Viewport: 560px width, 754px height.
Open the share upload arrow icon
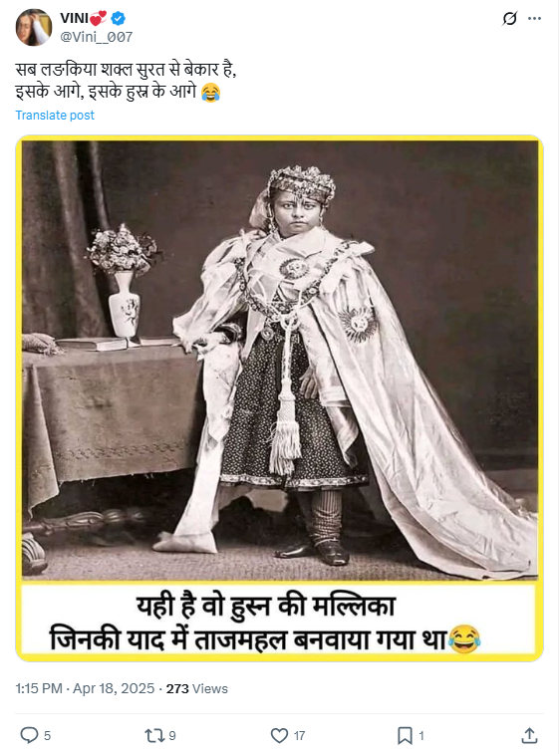pos(529,735)
